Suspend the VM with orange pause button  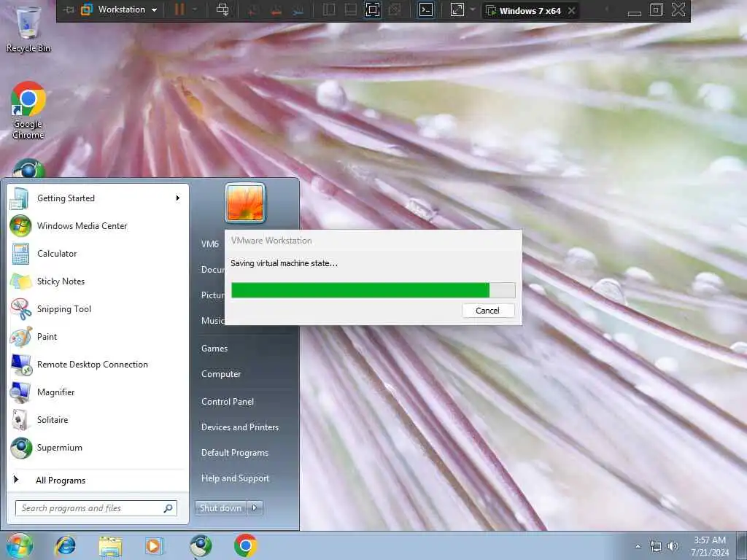179,9
